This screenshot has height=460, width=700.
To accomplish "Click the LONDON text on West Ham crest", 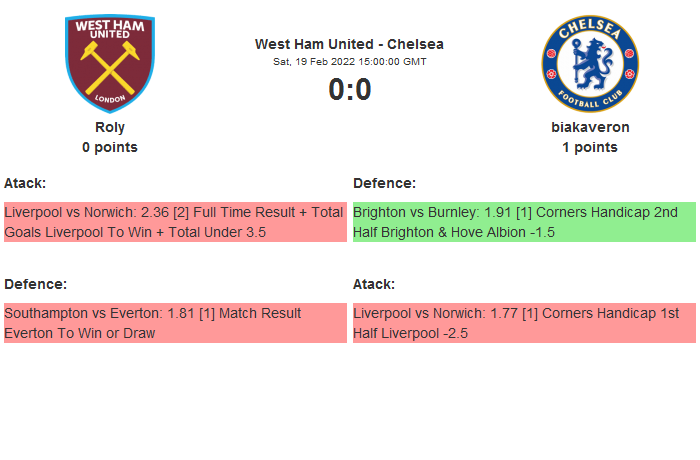I will click(x=110, y=98).
